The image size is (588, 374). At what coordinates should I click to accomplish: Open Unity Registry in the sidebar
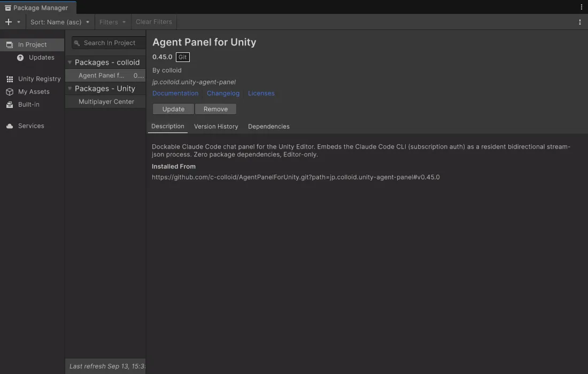(33, 79)
